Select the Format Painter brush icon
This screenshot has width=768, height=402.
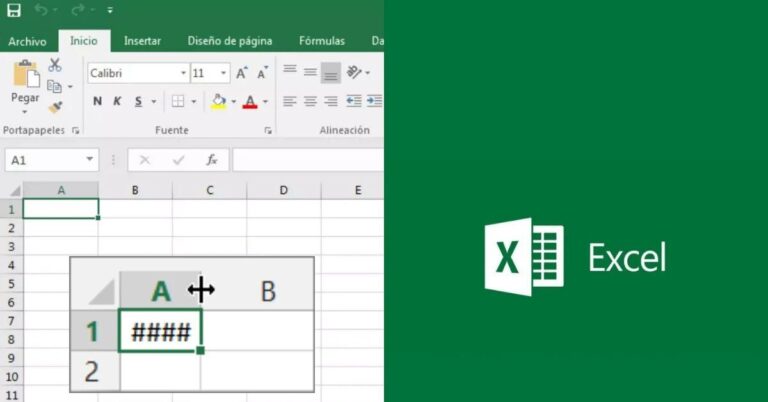tap(55, 107)
